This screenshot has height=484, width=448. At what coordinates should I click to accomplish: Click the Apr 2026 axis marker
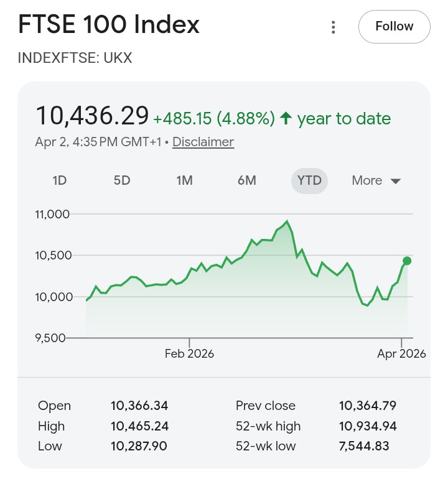click(401, 353)
